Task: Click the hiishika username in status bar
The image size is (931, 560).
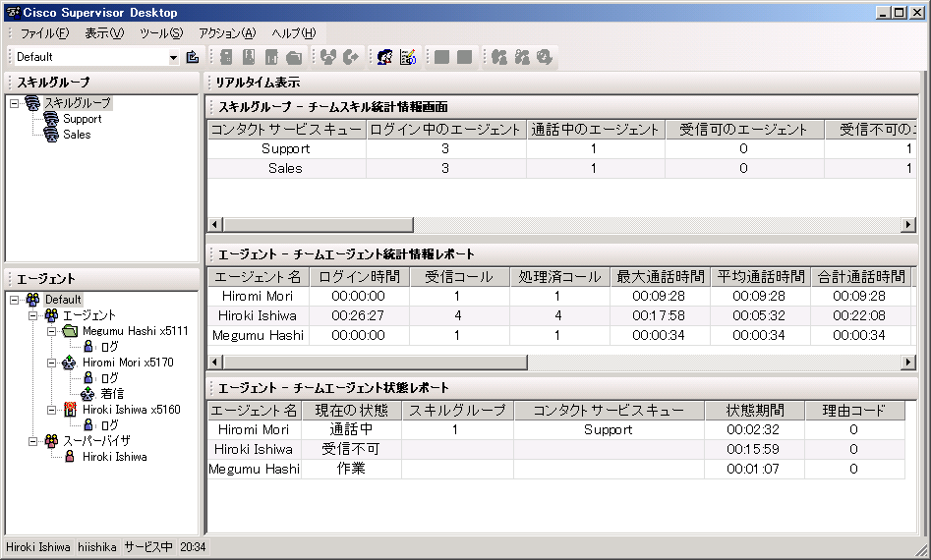Action: point(97,547)
